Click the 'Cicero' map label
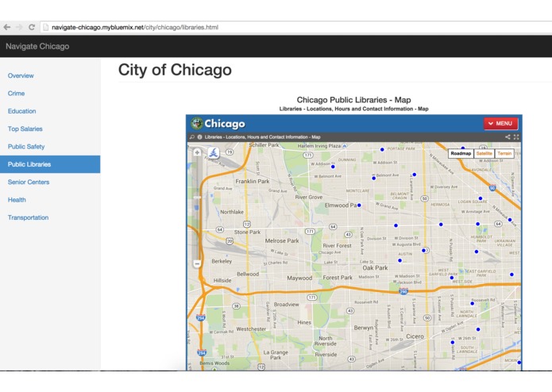Image resolution: width=552 pixels, height=392 pixels. pos(415,336)
